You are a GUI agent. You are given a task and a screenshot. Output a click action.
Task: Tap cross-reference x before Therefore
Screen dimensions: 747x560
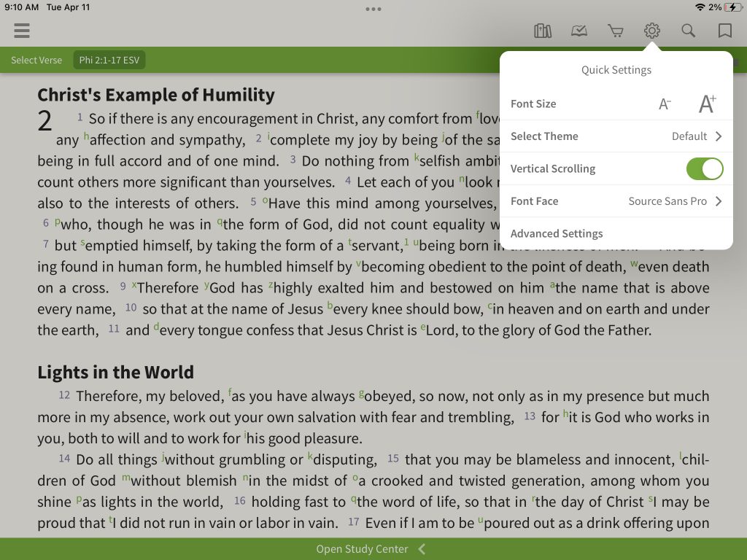(x=134, y=284)
